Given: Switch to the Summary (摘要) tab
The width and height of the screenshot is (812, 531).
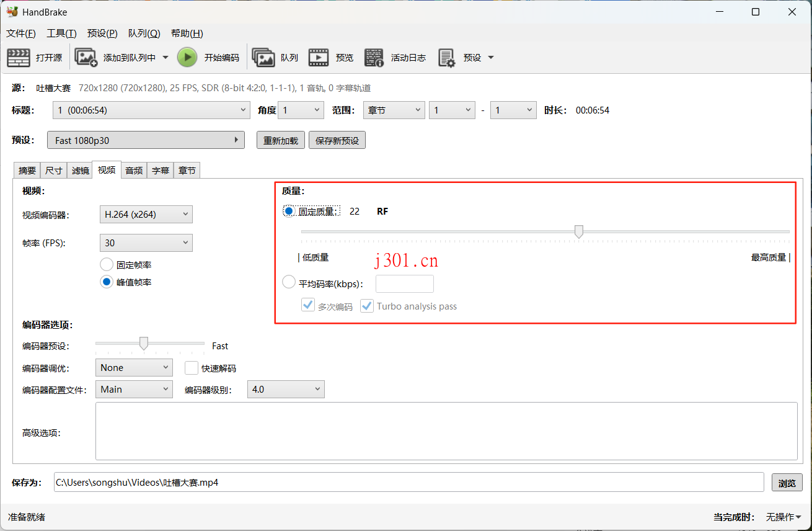Looking at the screenshot, I should point(27,171).
